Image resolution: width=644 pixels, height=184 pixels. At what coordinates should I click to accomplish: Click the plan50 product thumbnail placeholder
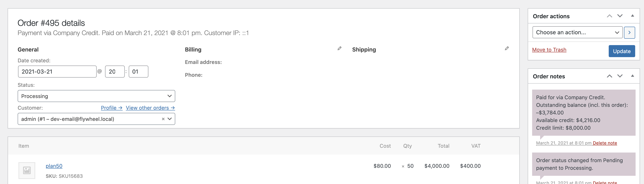27,171
